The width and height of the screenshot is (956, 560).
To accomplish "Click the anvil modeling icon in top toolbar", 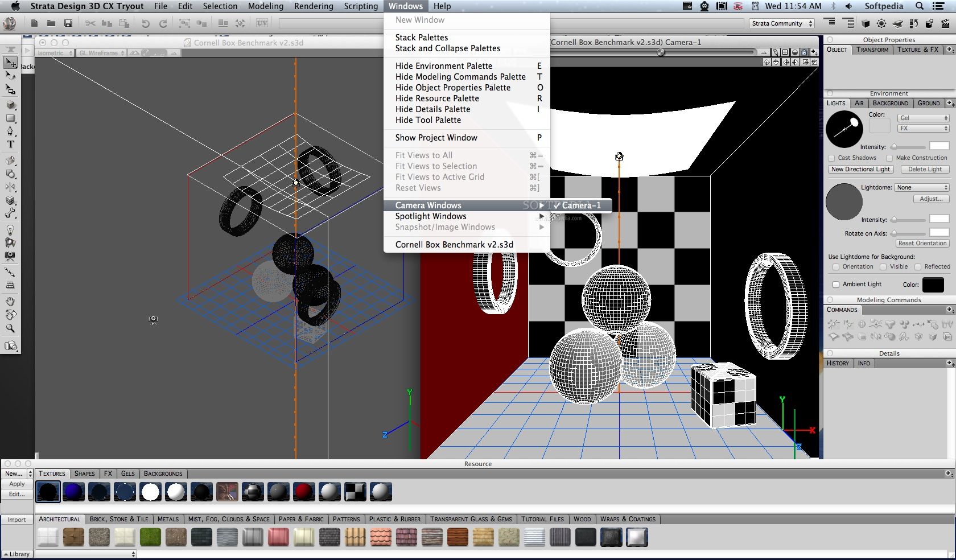I will coord(897,23).
